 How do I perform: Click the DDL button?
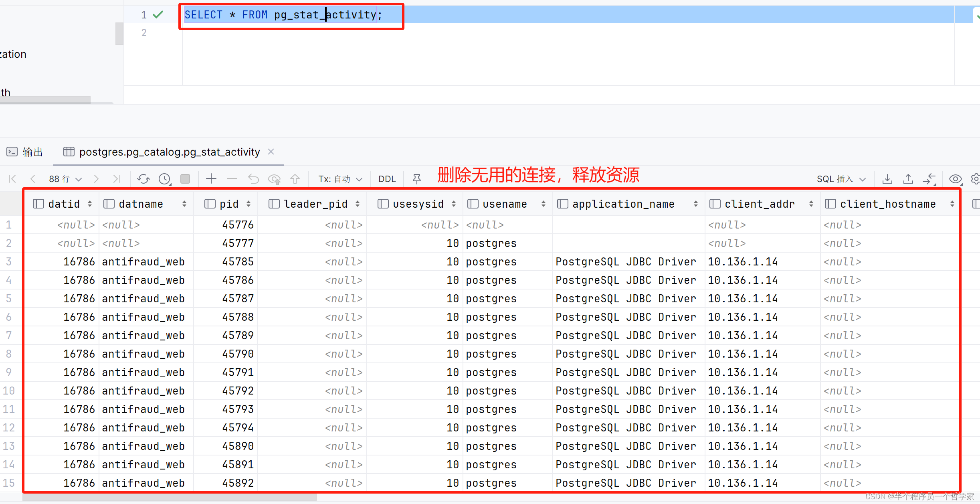[x=387, y=179]
